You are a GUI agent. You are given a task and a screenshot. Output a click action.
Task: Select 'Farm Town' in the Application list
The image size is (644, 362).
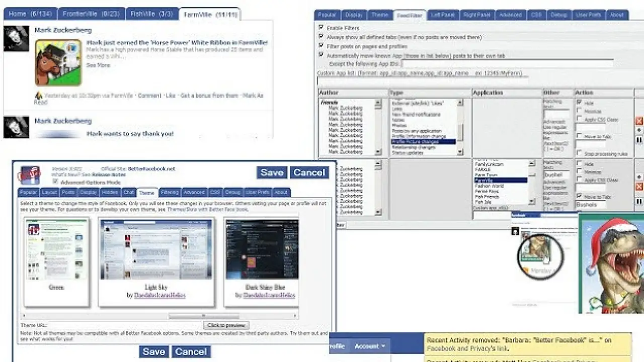501,174
